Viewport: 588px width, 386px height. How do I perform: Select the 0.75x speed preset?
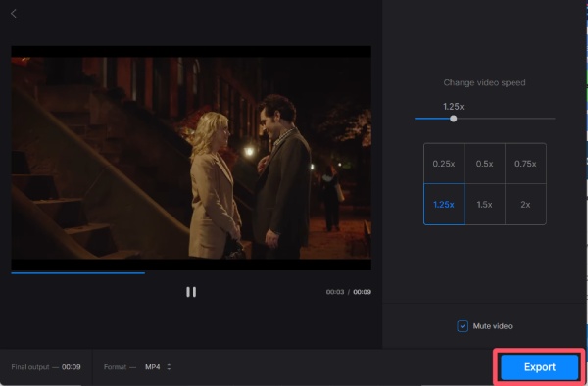[x=525, y=164]
